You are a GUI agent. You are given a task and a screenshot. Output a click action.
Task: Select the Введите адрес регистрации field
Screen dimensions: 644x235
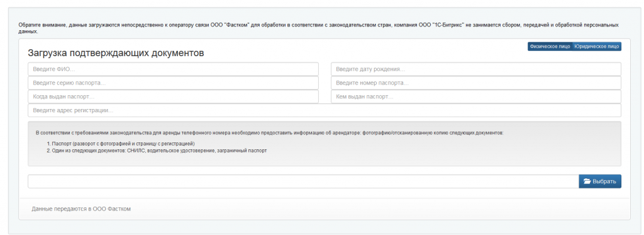click(x=325, y=110)
